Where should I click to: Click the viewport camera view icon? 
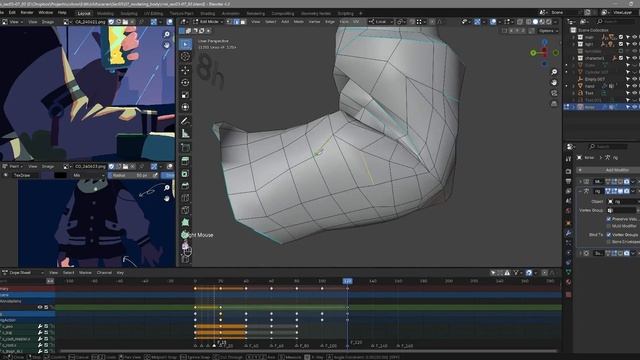[x=554, y=93]
